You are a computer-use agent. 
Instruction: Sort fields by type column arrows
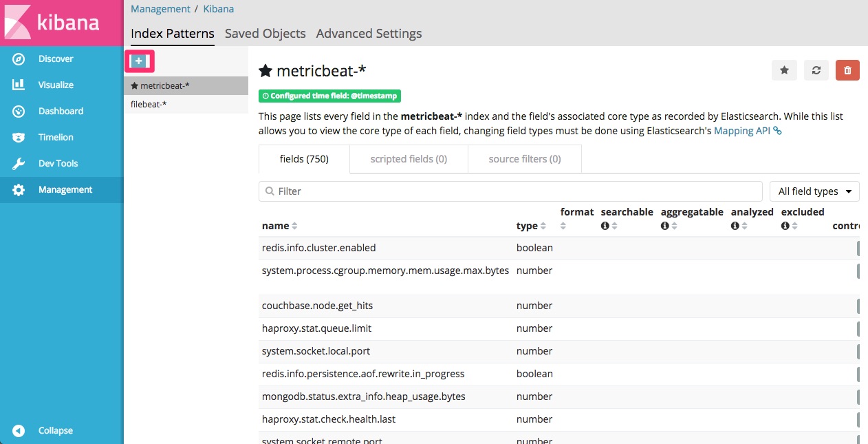click(543, 226)
